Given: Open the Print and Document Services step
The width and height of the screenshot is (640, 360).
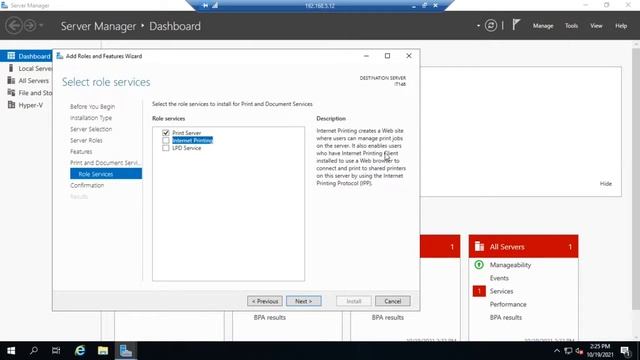Looking at the screenshot, I should (105, 163).
